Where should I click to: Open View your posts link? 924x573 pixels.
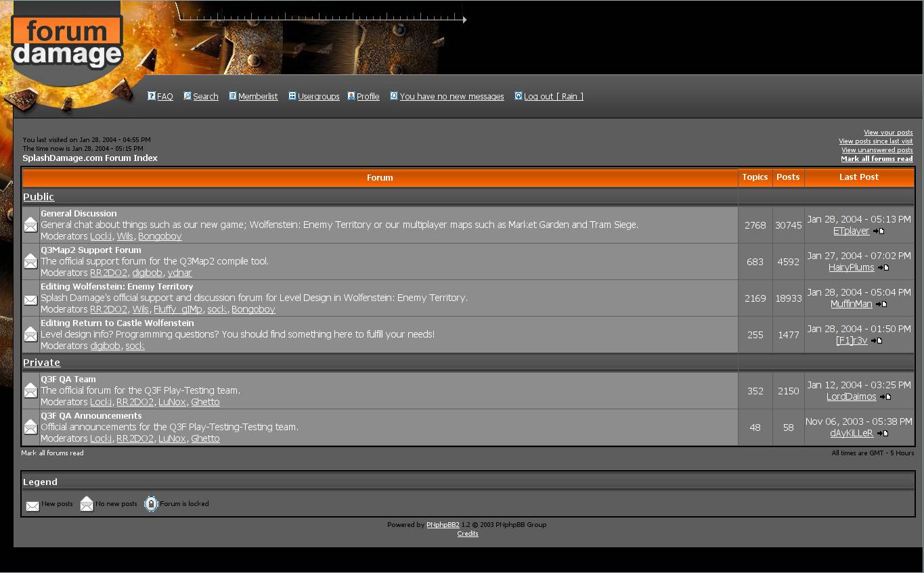point(888,133)
